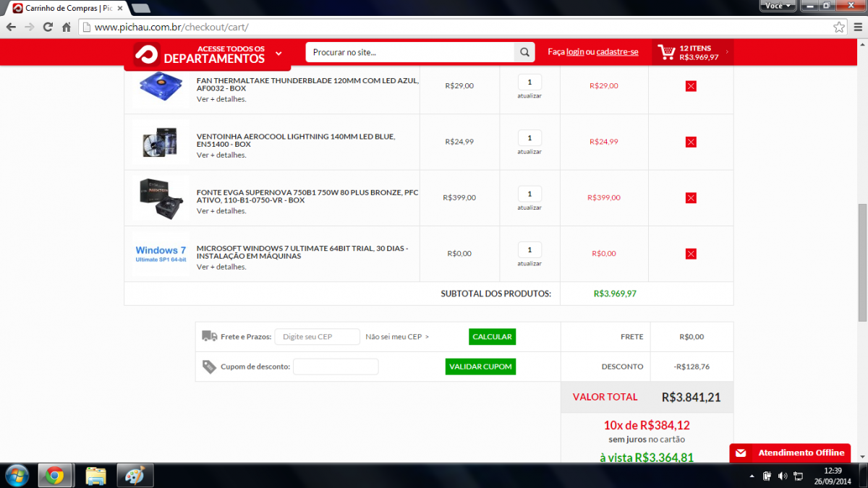868x488 pixels.
Task: Remove Thermaltake Thunderblade fan from cart
Action: coord(691,86)
